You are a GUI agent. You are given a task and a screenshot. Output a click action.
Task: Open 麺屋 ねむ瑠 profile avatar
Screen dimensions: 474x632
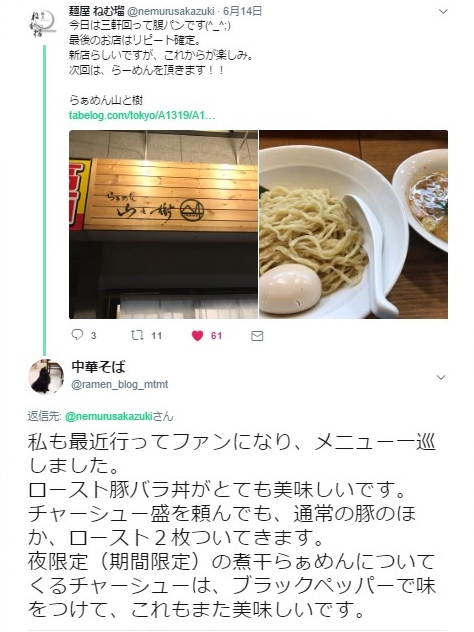[x=42, y=24]
